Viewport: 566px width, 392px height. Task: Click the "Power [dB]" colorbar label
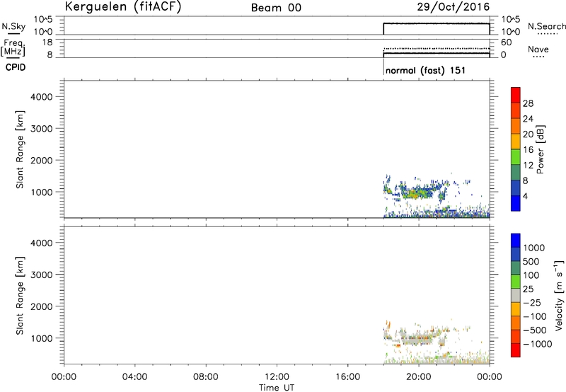pyautogui.click(x=540, y=149)
